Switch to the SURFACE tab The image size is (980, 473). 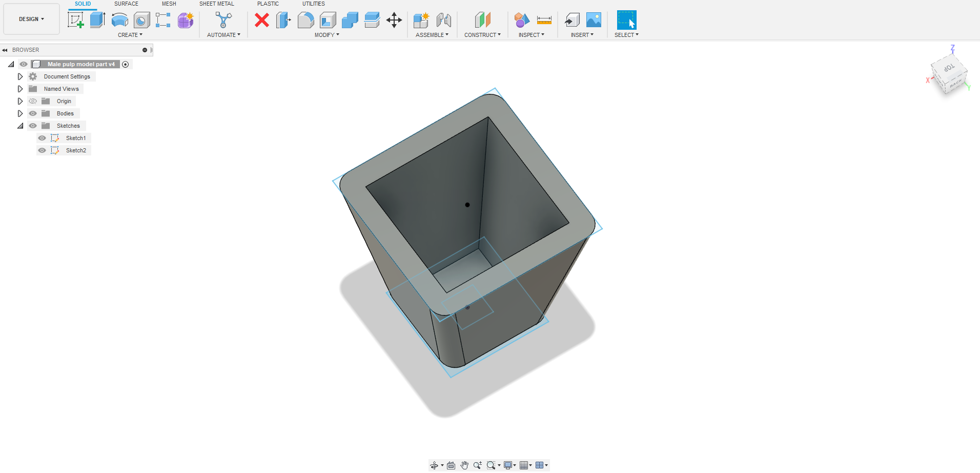point(126,4)
